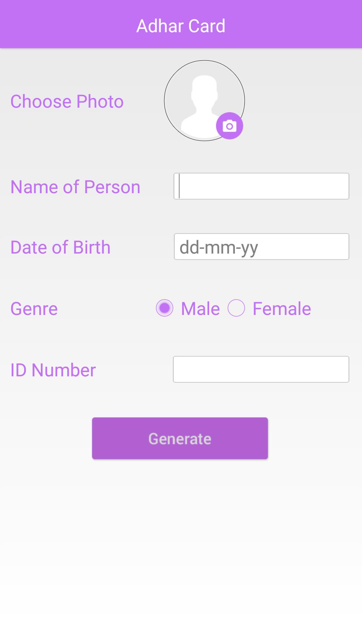Select the Male radio button
Image resolution: width=362 pixels, height=644 pixels.
[x=165, y=308]
